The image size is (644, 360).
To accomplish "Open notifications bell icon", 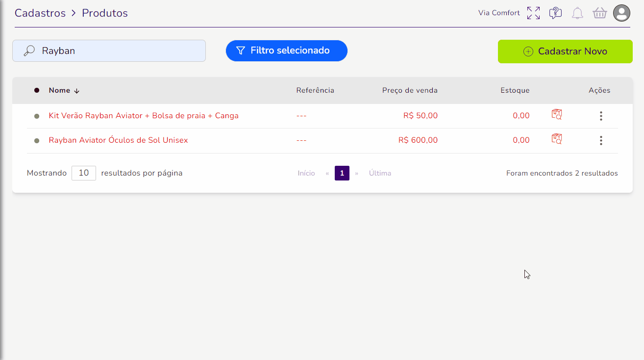I will [x=578, y=13].
